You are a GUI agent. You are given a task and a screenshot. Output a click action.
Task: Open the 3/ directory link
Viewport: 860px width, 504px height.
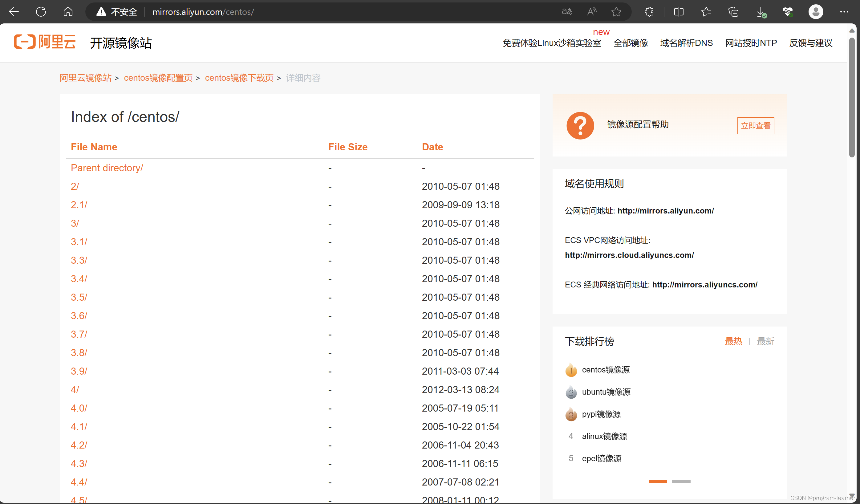[x=75, y=223]
